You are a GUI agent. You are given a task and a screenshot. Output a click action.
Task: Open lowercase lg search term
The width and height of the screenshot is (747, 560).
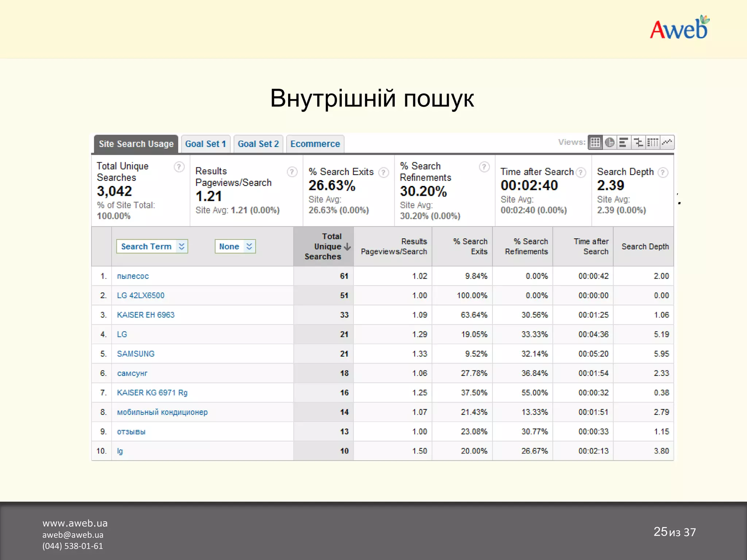pyautogui.click(x=120, y=451)
